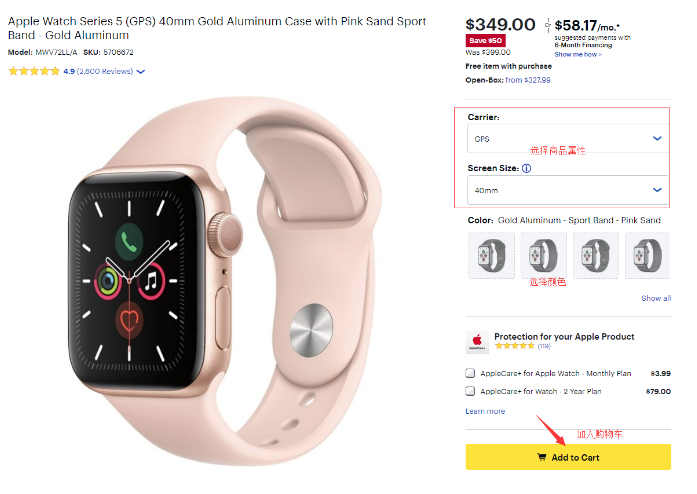Click the AppleCare apple logo icon
697x494 pixels.
tap(477, 342)
